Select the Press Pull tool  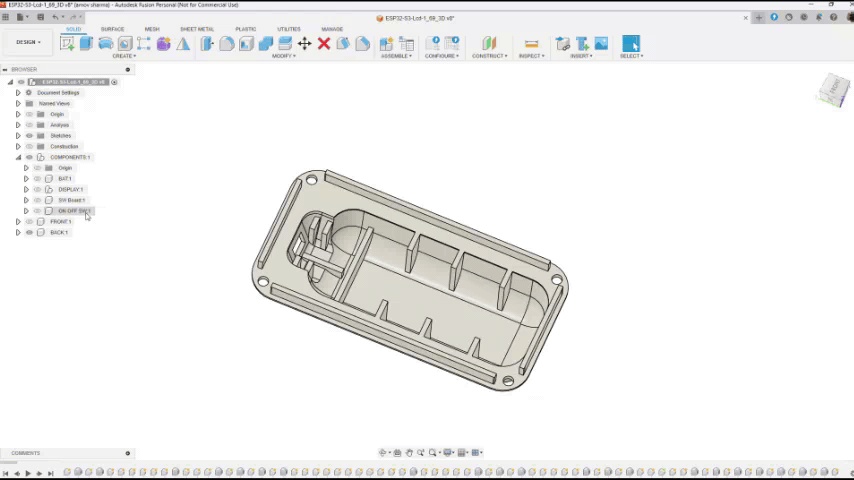pos(207,44)
